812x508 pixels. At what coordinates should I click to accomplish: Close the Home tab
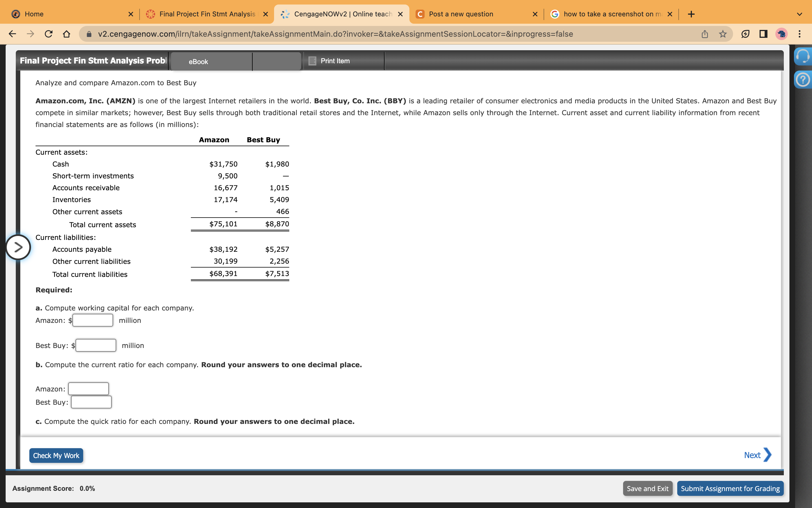coord(131,14)
